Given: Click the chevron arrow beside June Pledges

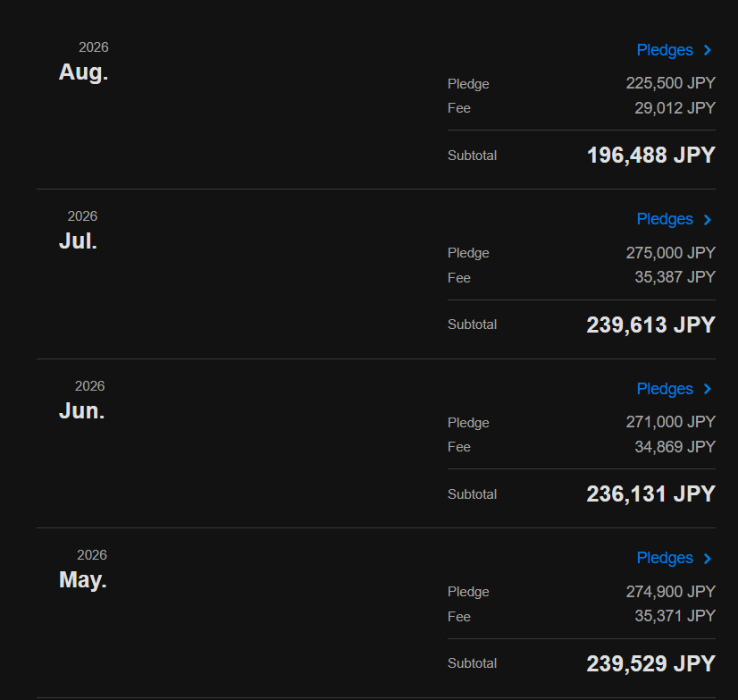Looking at the screenshot, I should (x=707, y=389).
